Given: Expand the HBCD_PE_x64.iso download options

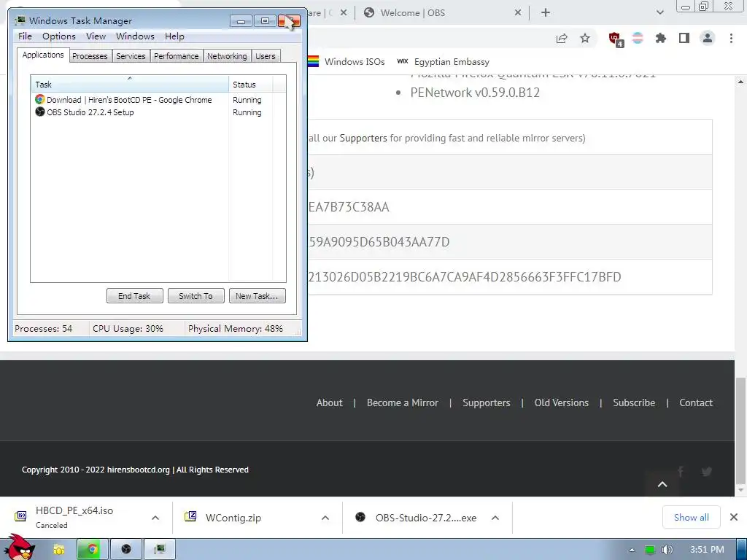Looking at the screenshot, I should pyautogui.click(x=155, y=518).
